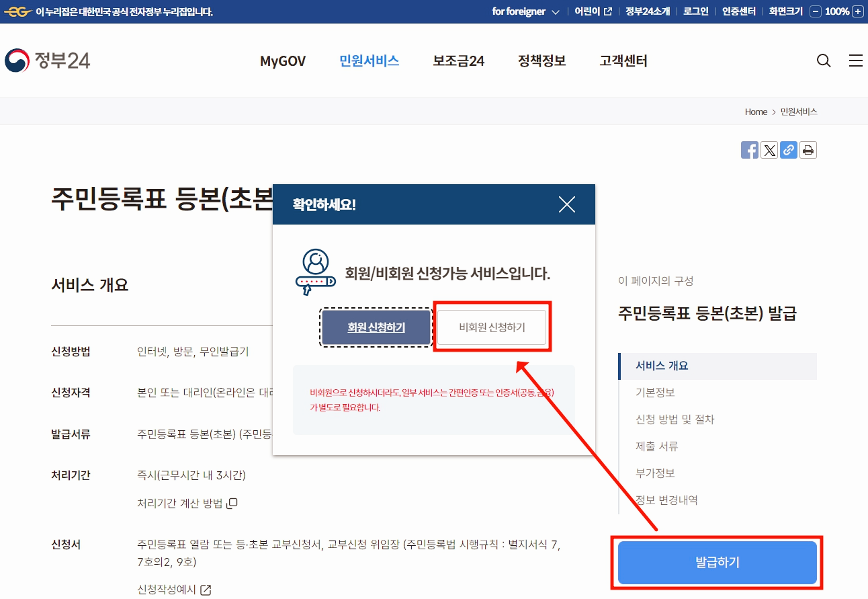Open the 처리기간 계산 방법 link
The height and width of the screenshot is (599, 868).
pyautogui.click(x=187, y=504)
